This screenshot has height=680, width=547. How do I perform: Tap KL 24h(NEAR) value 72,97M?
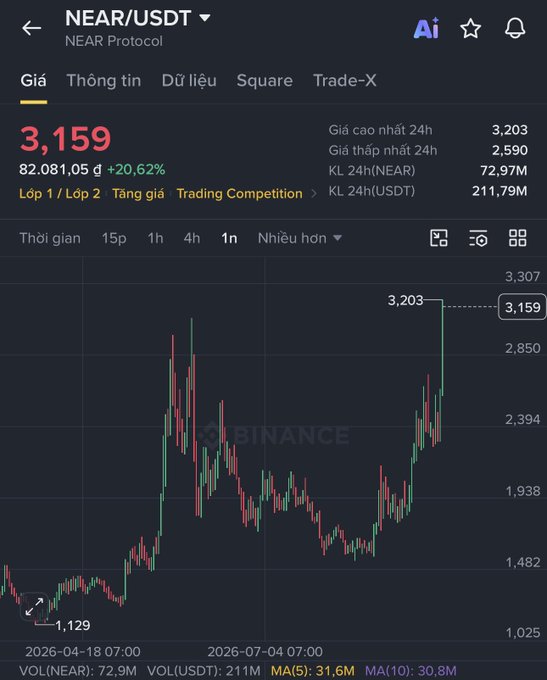tap(504, 170)
